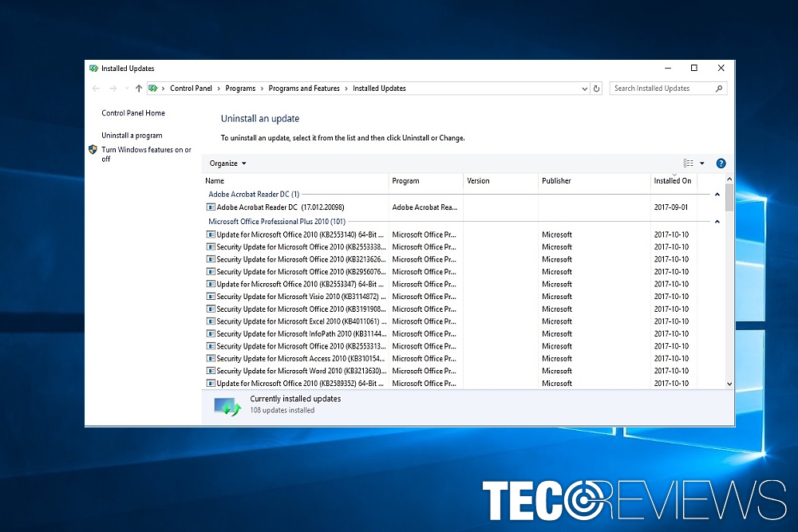
Task: Click the Back navigation arrow
Action: (96, 89)
